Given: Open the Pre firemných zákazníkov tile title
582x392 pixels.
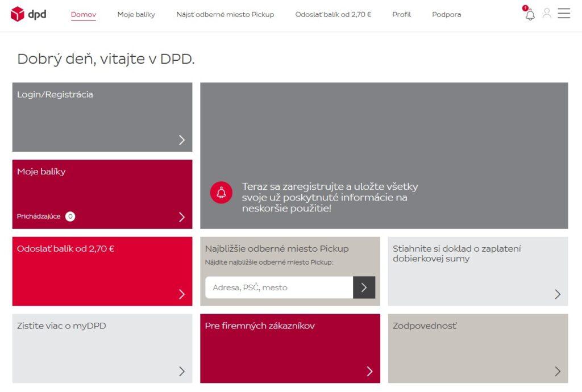Looking at the screenshot, I should click(x=260, y=326).
